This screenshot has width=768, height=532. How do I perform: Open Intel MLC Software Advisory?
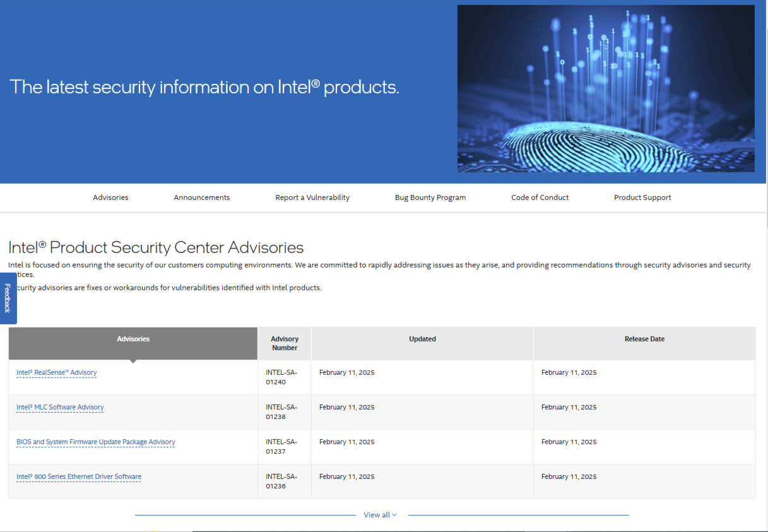(60, 408)
